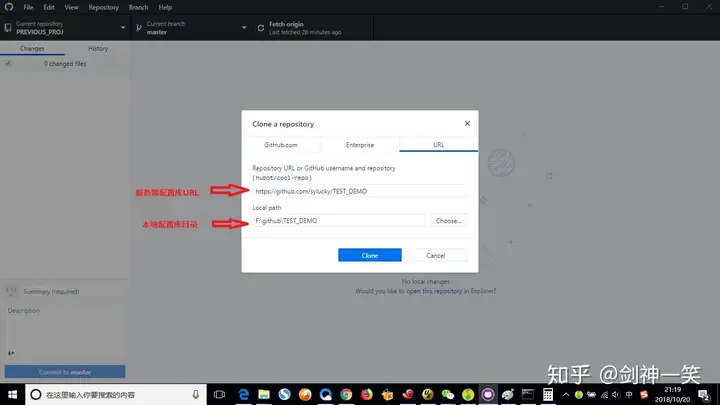Click the Cortana search box
Screen dimensions: 720x405
(116, 394)
